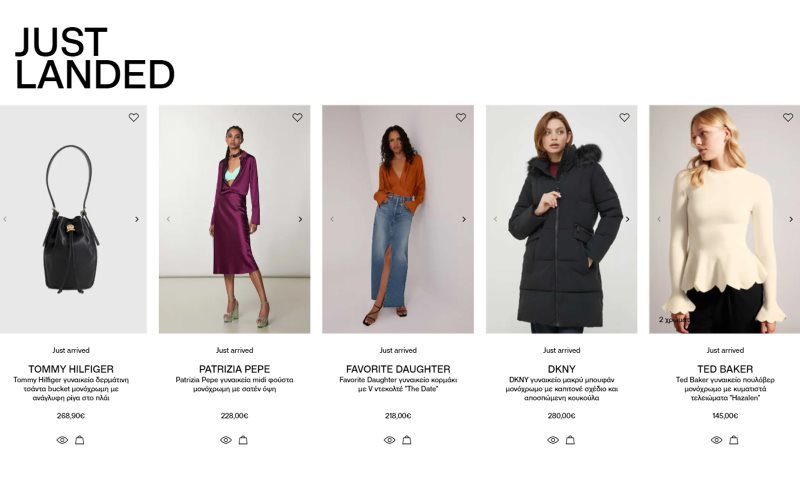The image size is (800, 500).
Task: Add DKNY puffer coat to bag
Action: [x=570, y=440]
